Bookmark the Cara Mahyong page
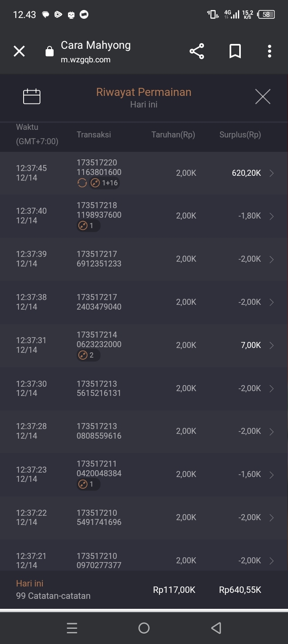Screen dimensions: 288x644 click(x=235, y=51)
